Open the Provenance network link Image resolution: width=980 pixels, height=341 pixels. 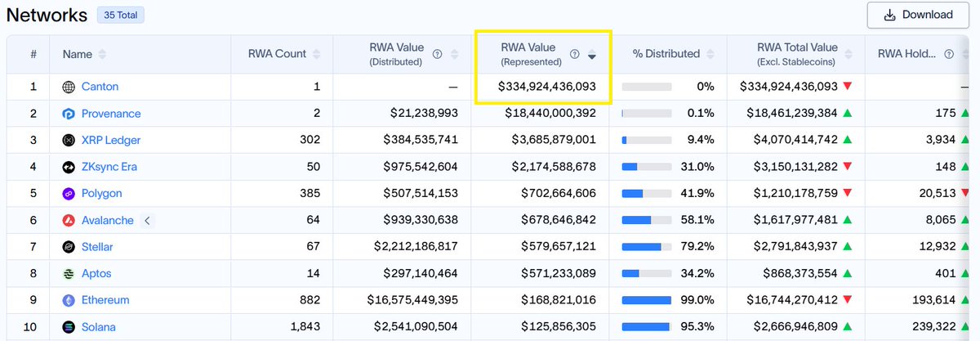coord(111,114)
